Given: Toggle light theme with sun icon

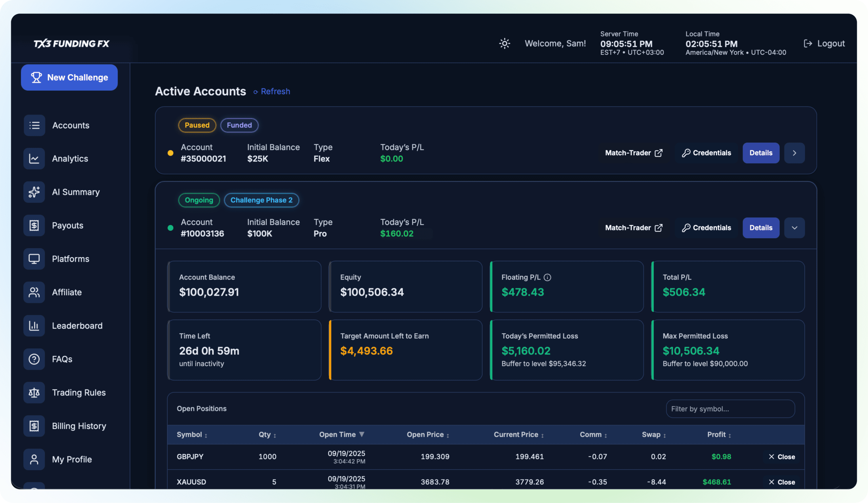Looking at the screenshot, I should (x=504, y=43).
